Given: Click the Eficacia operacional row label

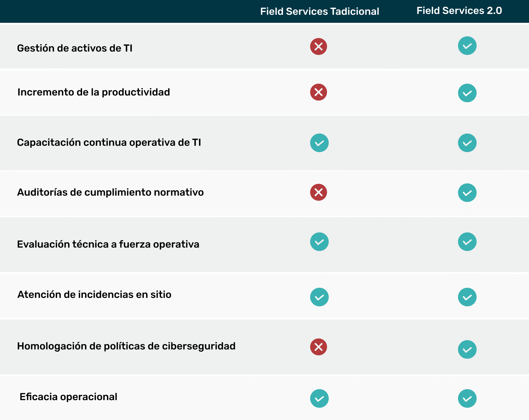Looking at the screenshot, I should pyautogui.click(x=68, y=397).
